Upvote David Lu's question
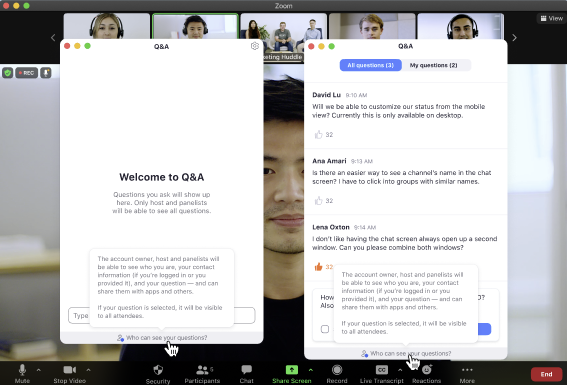Image resolution: width=567 pixels, height=385 pixels. coord(318,135)
